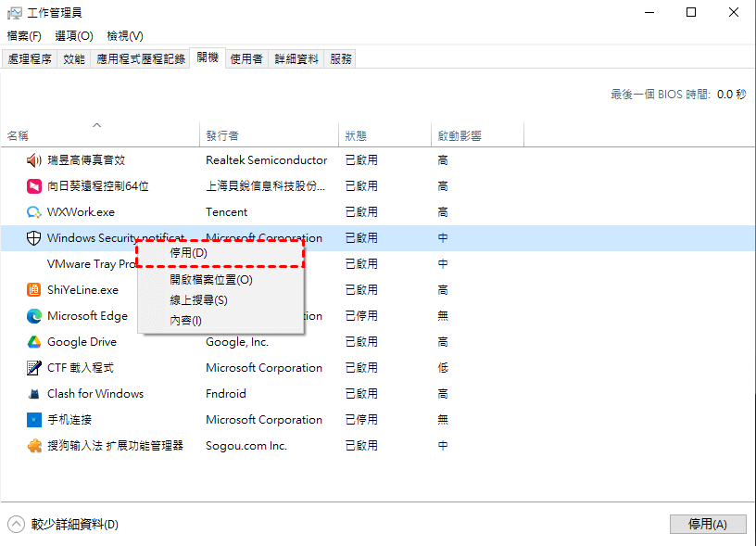Choose 內容(I) in the context menu
Screen dimensions: 756x546
click(x=220, y=320)
